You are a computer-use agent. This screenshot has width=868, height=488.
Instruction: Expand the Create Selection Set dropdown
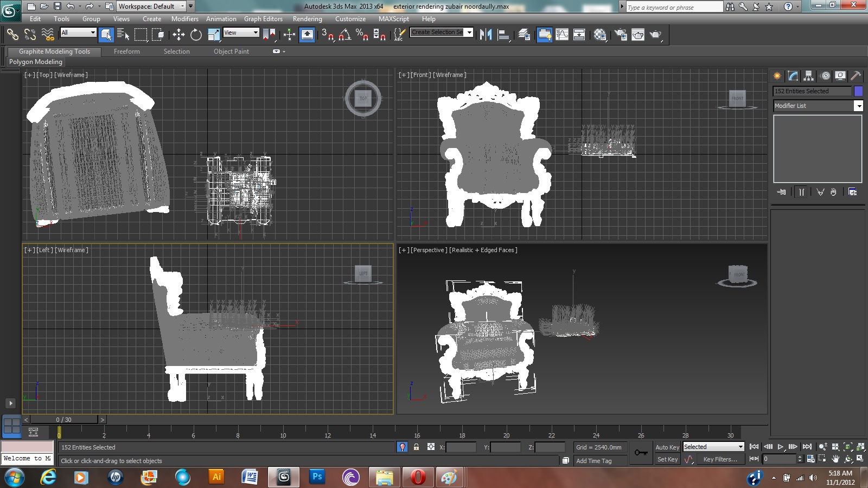point(469,32)
